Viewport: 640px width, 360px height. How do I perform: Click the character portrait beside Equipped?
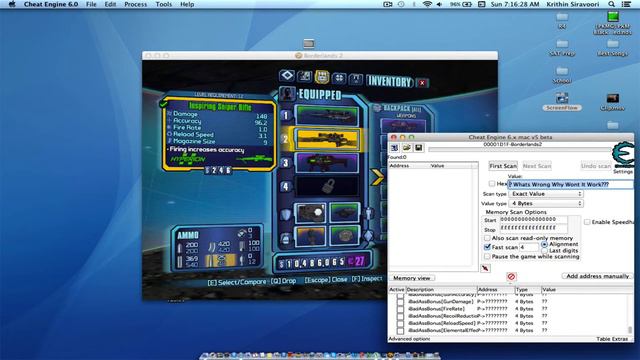(287, 94)
